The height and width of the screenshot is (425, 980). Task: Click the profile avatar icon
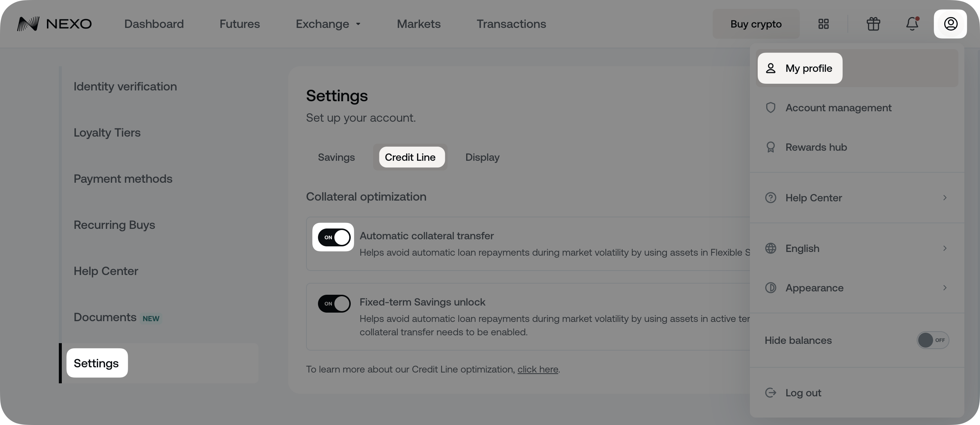click(x=950, y=24)
